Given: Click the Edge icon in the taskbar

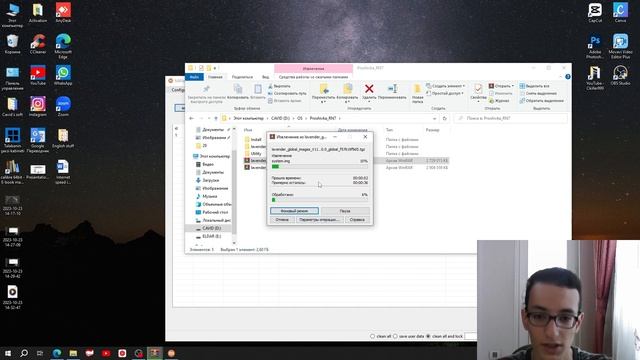Looking at the screenshot, I should [x=57, y=353].
